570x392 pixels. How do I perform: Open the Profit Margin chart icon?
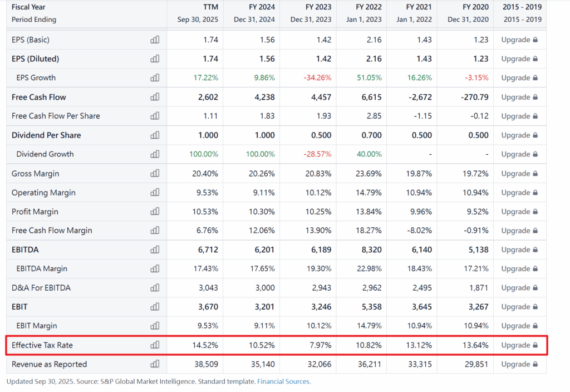[x=155, y=212]
